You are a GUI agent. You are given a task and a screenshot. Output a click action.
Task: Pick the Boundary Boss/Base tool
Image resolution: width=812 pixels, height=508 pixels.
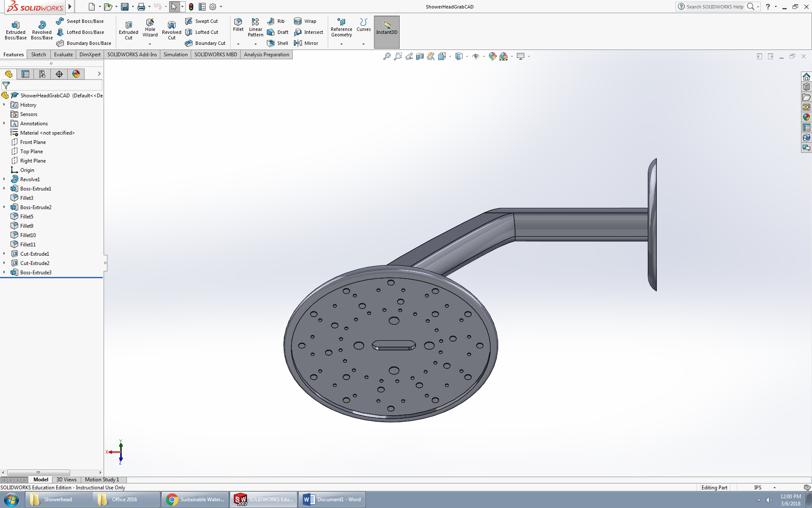click(x=84, y=43)
